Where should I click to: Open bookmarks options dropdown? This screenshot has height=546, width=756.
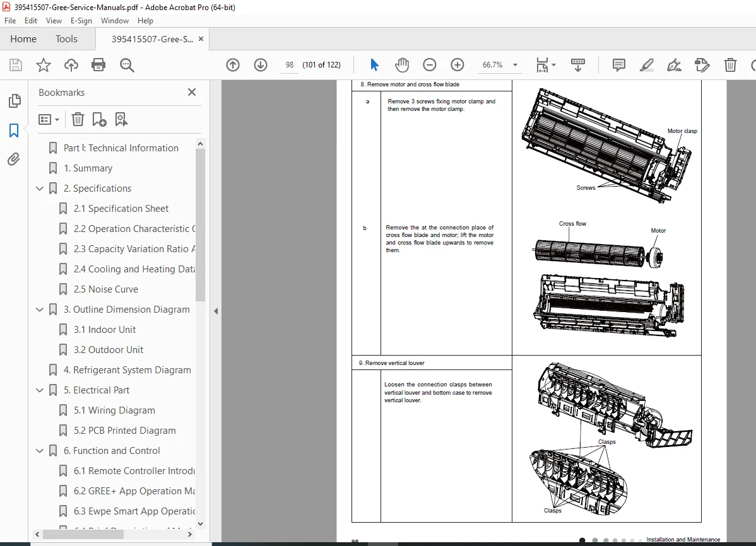click(x=49, y=119)
